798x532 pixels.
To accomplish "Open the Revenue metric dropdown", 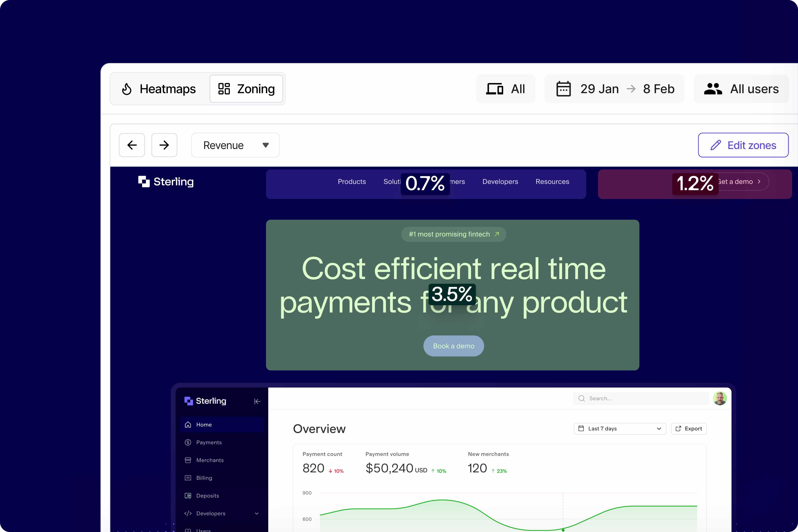I will coord(235,145).
